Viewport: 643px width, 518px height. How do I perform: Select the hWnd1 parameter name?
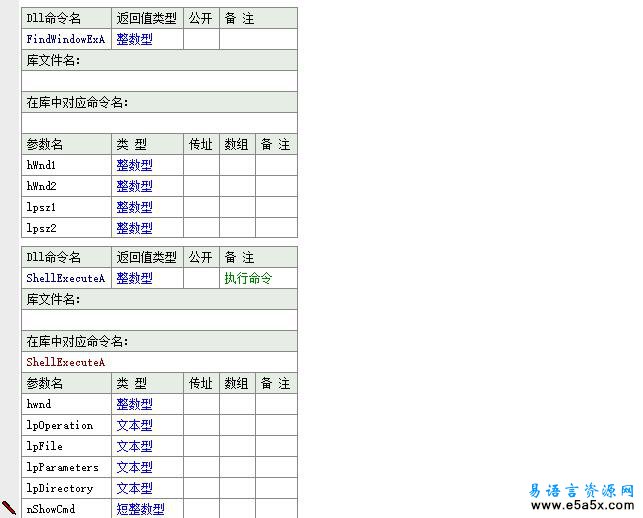tap(41, 165)
